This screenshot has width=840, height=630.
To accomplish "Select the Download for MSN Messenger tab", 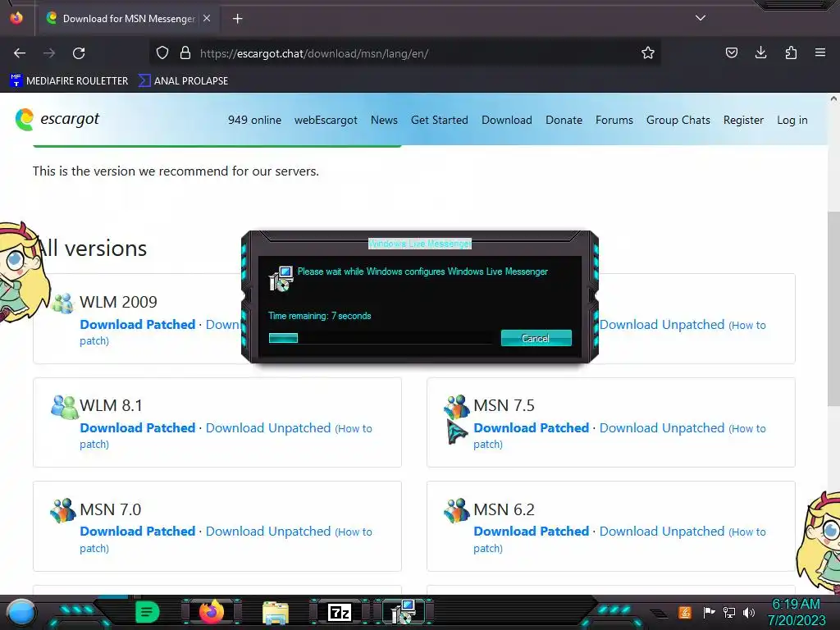I will coord(128,19).
